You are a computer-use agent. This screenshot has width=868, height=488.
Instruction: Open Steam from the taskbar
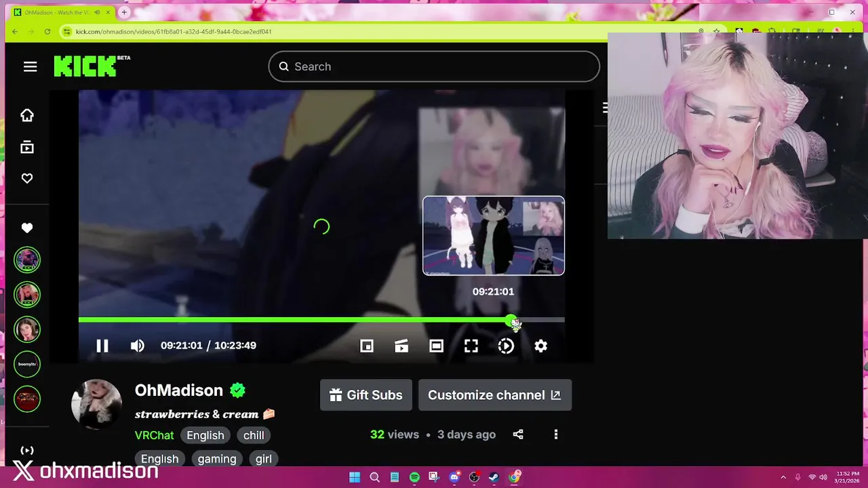point(494,477)
